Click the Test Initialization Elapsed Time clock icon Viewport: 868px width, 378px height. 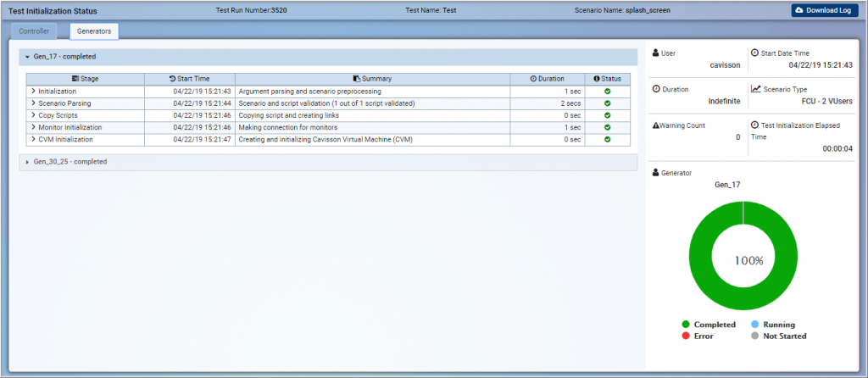click(x=754, y=125)
